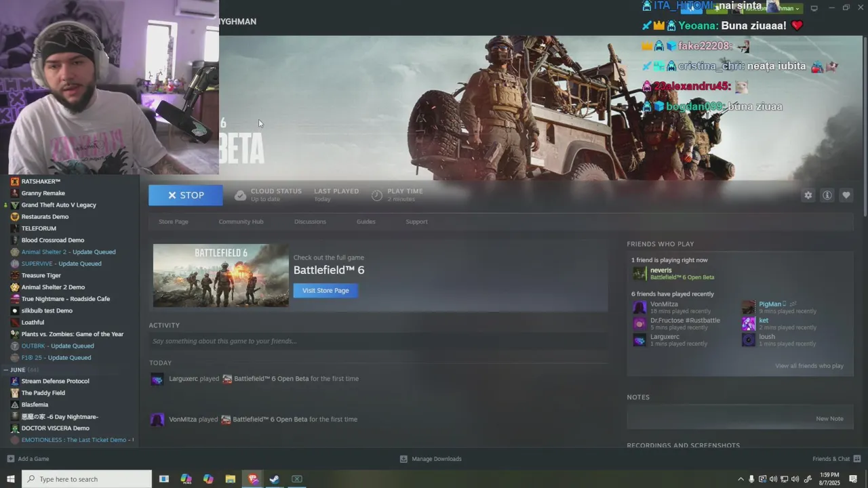Select Blood Crossroad Demo icon
The width and height of the screenshot is (868, 488).
tap(15, 240)
